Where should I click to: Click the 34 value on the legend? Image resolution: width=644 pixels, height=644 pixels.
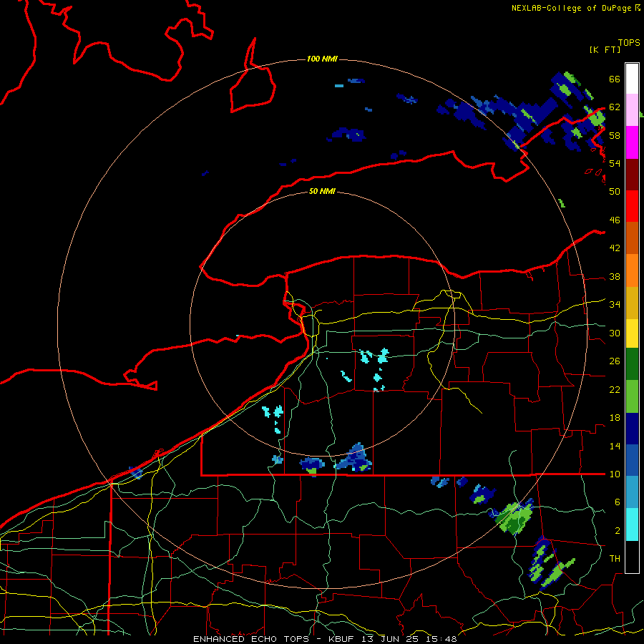[x=615, y=305]
